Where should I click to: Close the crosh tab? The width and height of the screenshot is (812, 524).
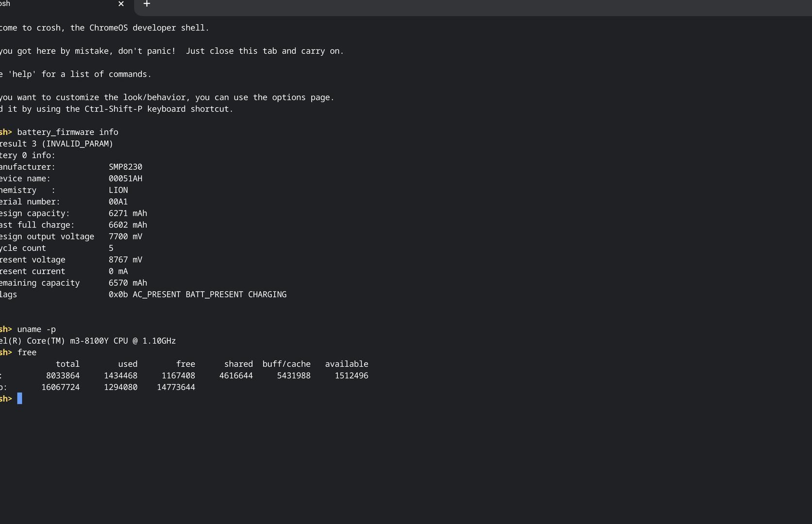click(x=121, y=4)
